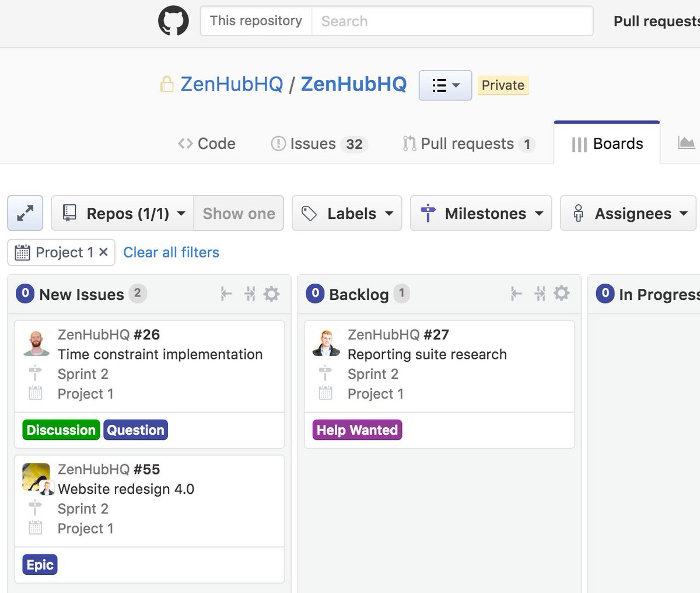Click the private repository lock icon
The image size is (700, 593).
167,84
